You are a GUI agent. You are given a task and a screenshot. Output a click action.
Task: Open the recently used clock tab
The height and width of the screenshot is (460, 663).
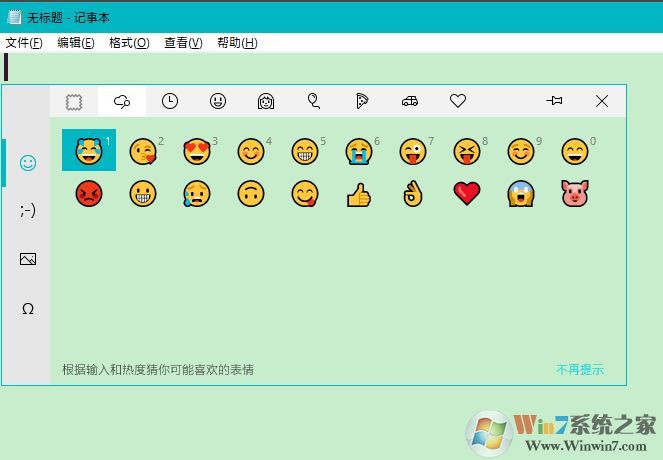tap(170, 101)
